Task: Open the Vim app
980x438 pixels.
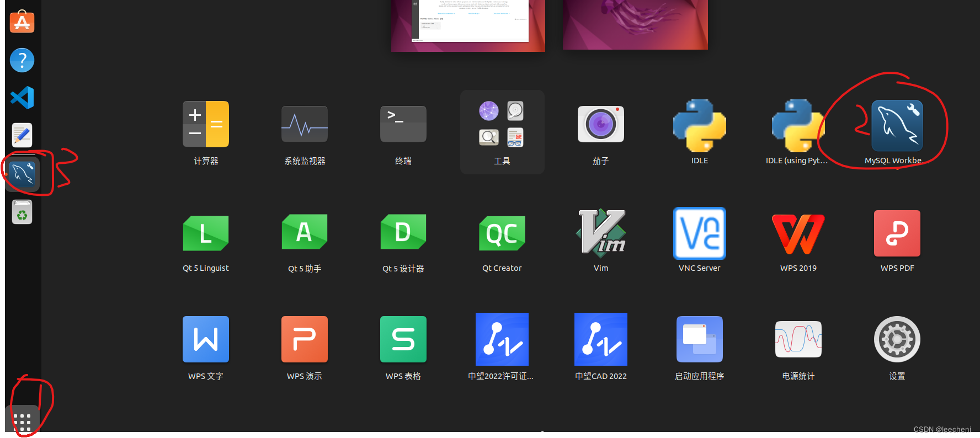Action: click(601, 233)
